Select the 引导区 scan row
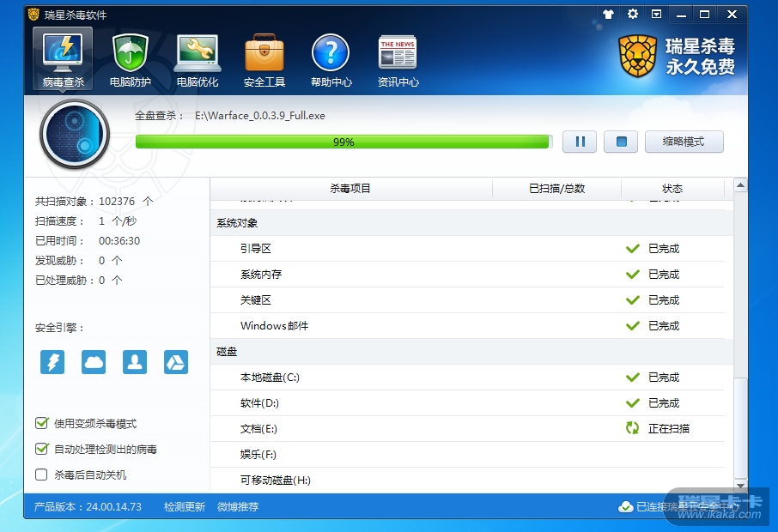This screenshot has height=532, width=778. click(467, 248)
